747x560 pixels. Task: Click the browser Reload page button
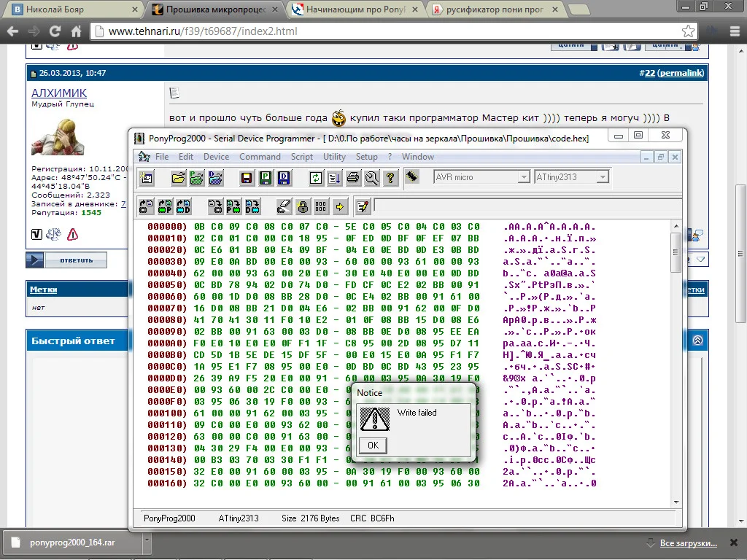click(x=55, y=31)
